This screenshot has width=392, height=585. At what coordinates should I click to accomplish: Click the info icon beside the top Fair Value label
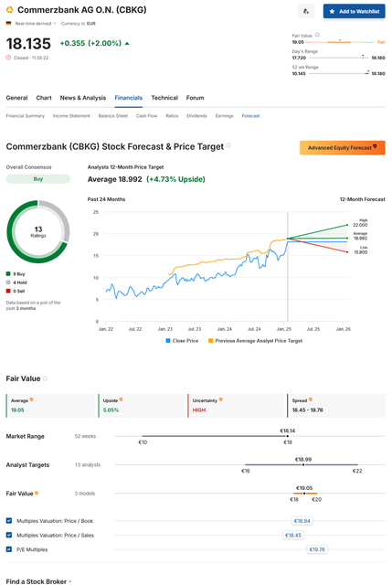(x=317, y=35)
